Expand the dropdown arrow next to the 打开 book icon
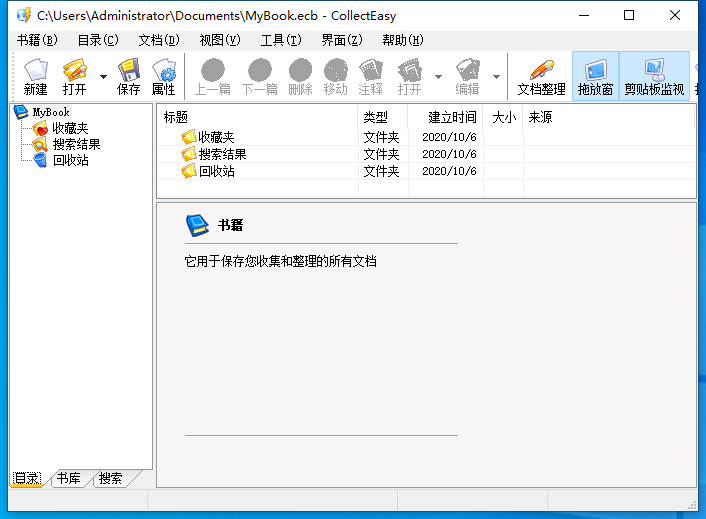 [104, 77]
